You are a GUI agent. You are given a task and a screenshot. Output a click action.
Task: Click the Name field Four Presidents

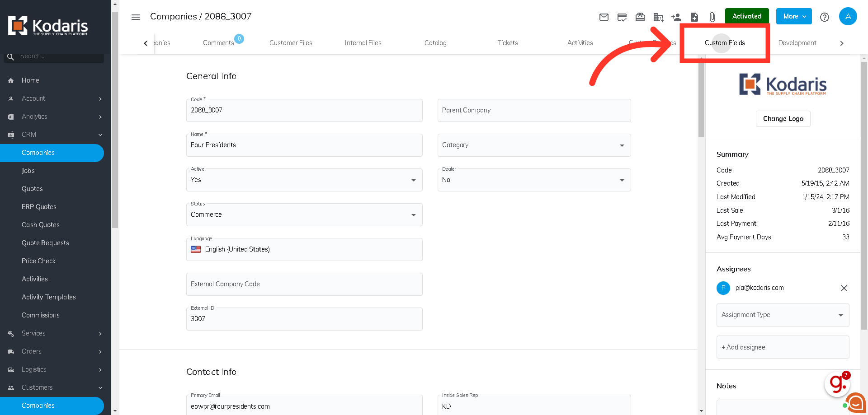click(x=304, y=145)
